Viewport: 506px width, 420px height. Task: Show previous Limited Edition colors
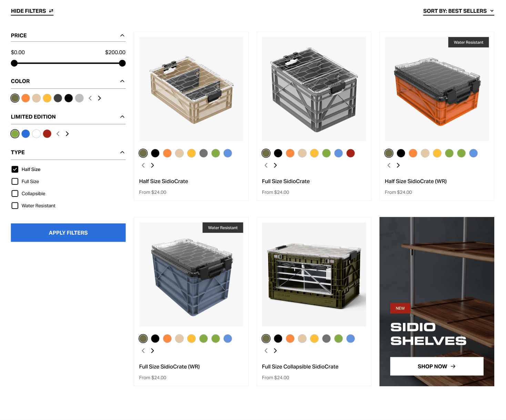click(x=58, y=134)
